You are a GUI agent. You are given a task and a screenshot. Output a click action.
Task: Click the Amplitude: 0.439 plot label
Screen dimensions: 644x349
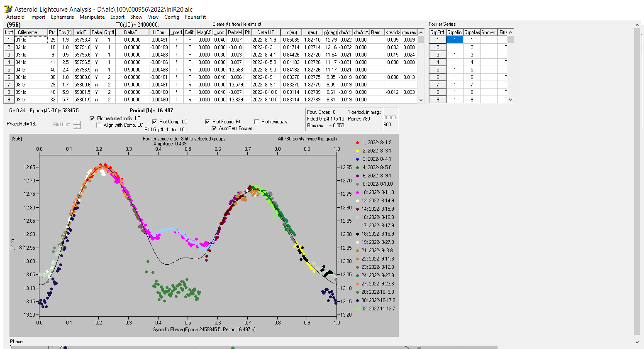170,144
